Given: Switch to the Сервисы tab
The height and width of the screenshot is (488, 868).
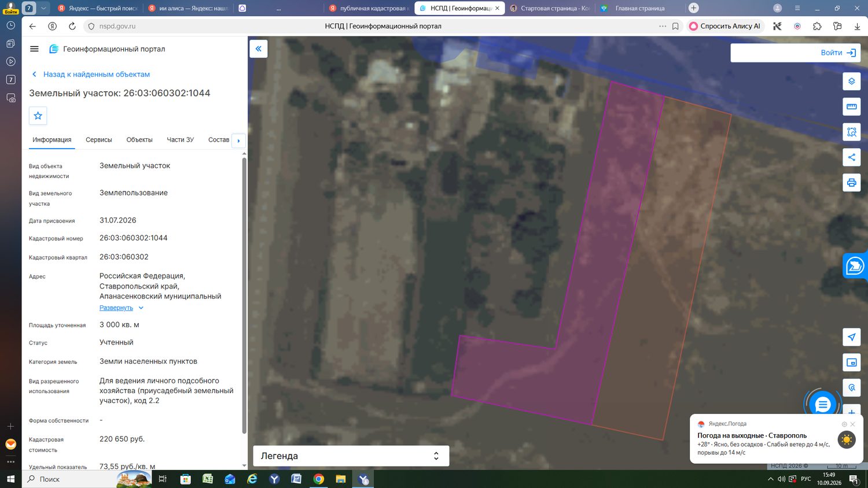Looking at the screenshot, I should pyautogui.click(x=99, y=139).
